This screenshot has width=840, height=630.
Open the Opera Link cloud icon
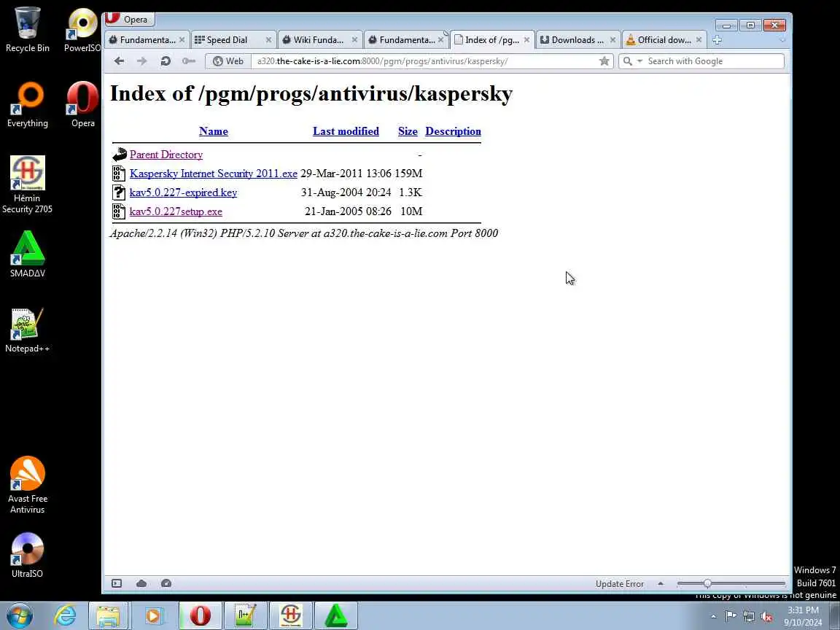coord(141,583)
